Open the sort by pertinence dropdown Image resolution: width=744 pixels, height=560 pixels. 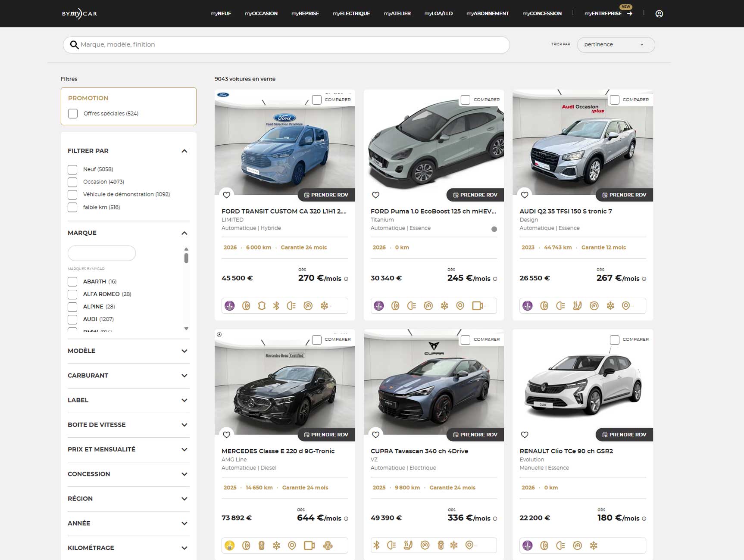tap(615, 45)
